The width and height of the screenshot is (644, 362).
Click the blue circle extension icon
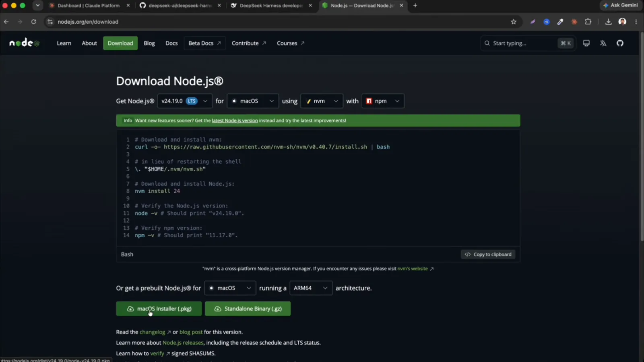(547, 22)
